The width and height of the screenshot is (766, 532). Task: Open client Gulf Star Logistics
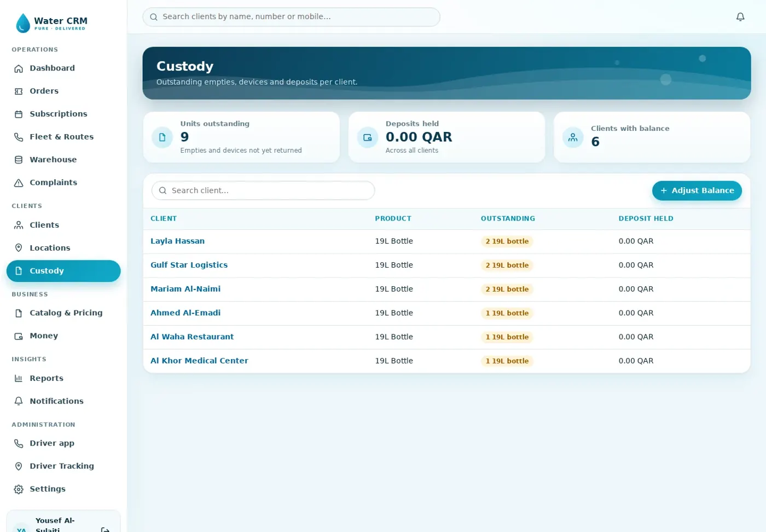(x=189, y=265)
